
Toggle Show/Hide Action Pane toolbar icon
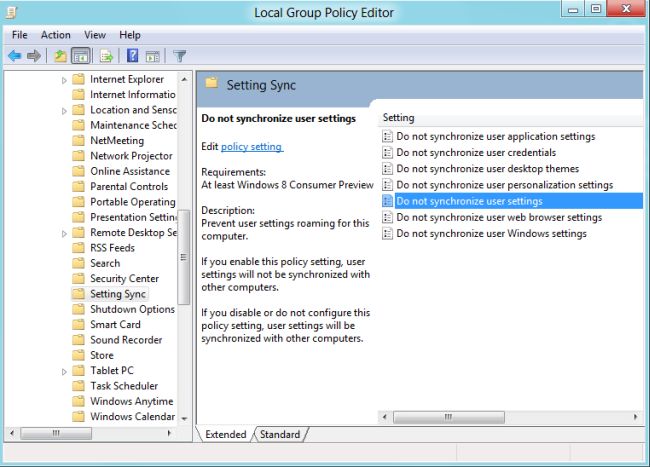pyautogui.click(x=153, y=56)
